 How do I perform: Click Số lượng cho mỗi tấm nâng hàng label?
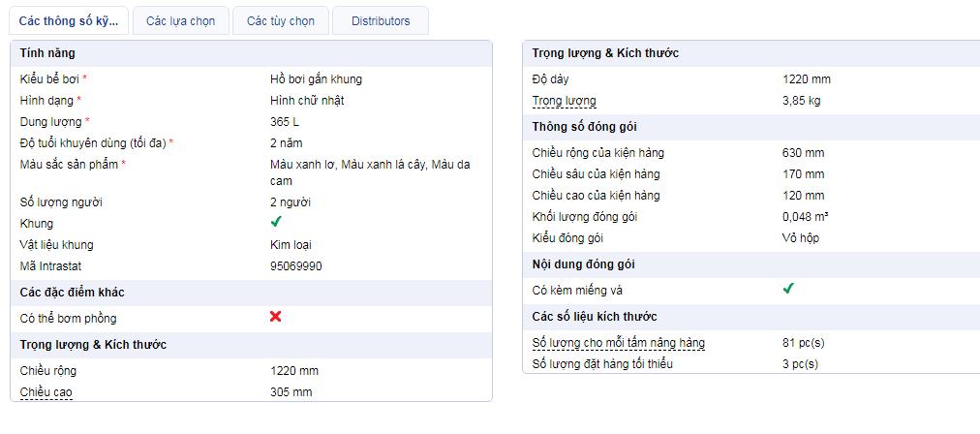pos(619,343)
